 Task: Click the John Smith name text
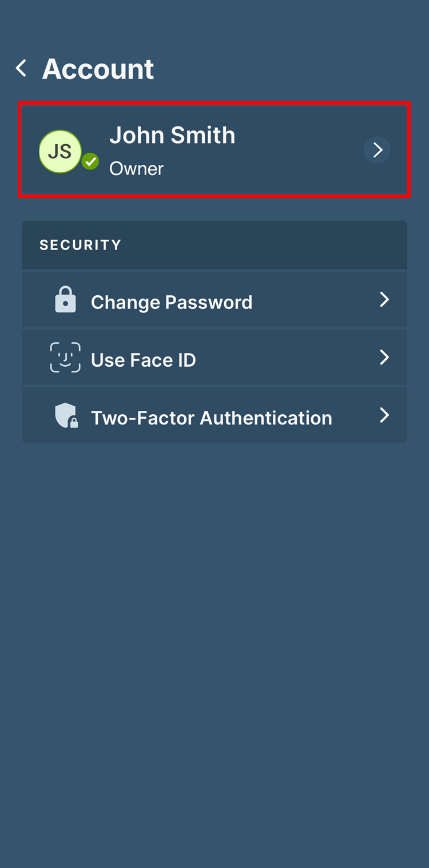click(172, 136)
